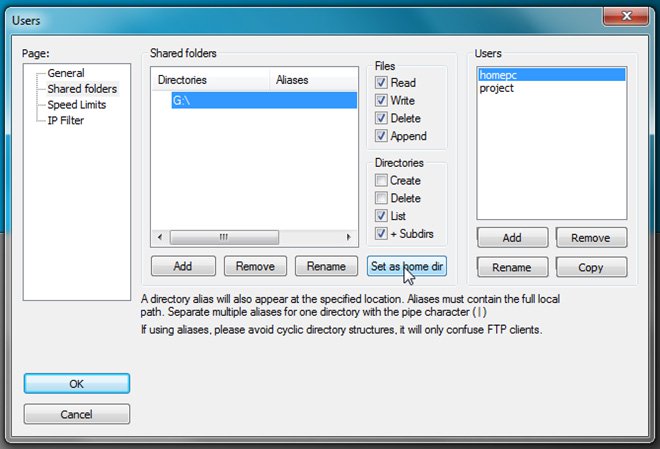
Task: Select project user in Users list
Action: [x=498, y=88]
